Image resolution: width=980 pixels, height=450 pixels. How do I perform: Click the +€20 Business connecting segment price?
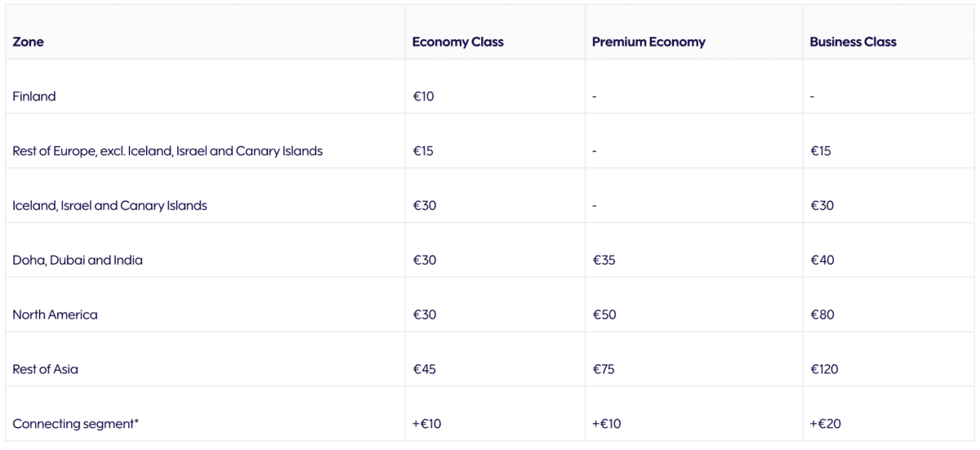[826, 425]
